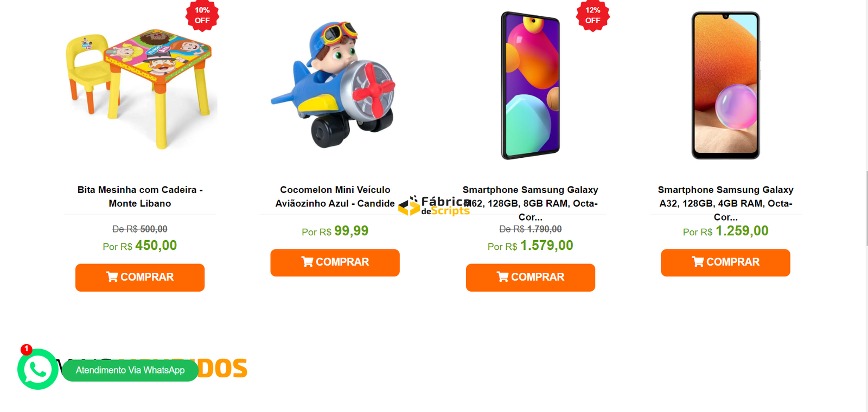
Task: Click COMPRAR for Samsung Galaxy M62
Action: 531,278
